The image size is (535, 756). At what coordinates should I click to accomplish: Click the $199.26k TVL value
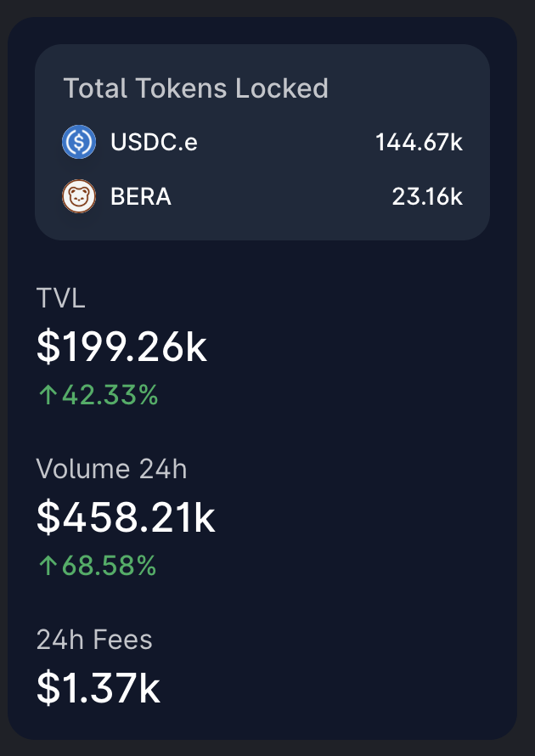[122, 347]
